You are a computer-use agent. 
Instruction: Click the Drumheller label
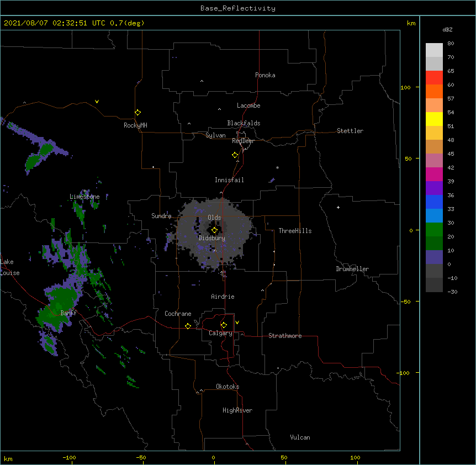[352, 269]
